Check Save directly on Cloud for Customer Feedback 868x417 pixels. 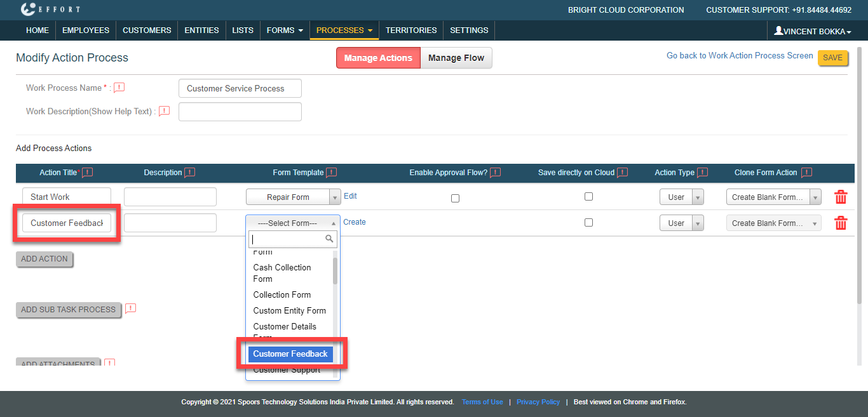click(x=588, y=223)
